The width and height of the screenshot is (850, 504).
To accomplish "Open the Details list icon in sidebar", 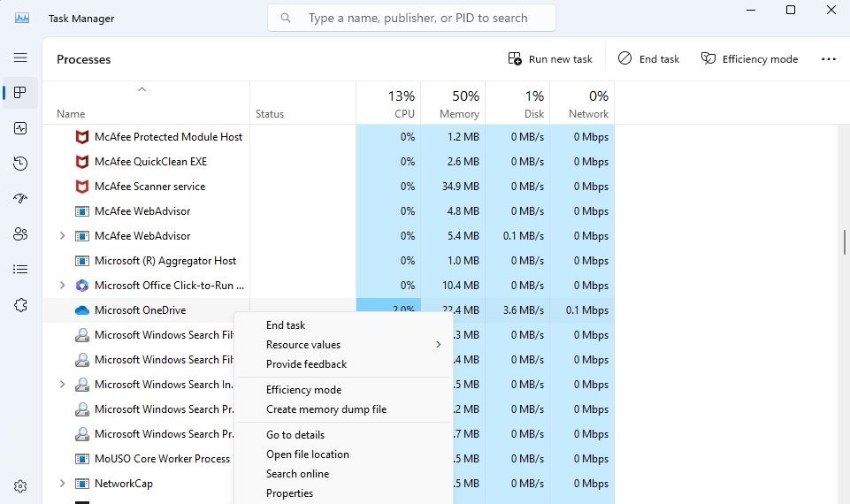I will [20, 270].
